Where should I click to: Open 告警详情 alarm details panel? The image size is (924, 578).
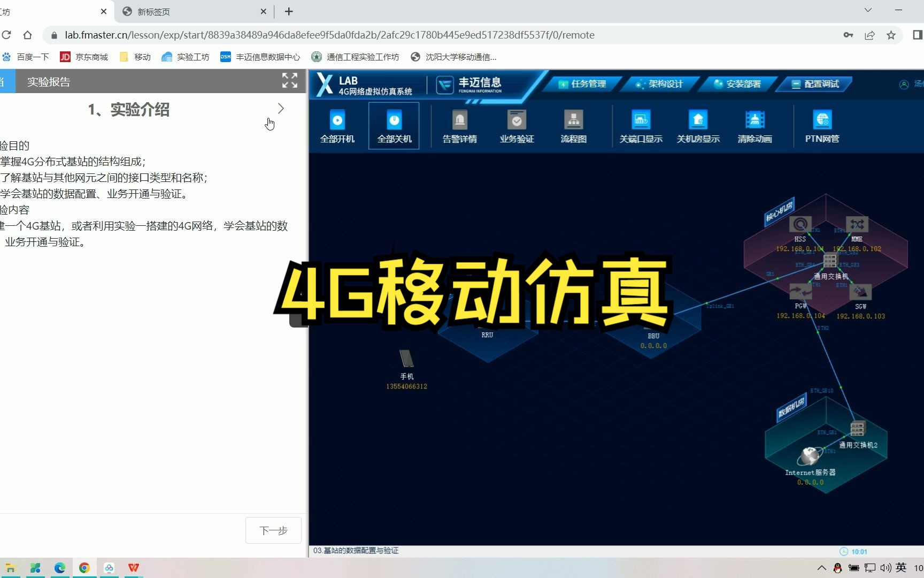pyautogui.click(x=459, y=126)
